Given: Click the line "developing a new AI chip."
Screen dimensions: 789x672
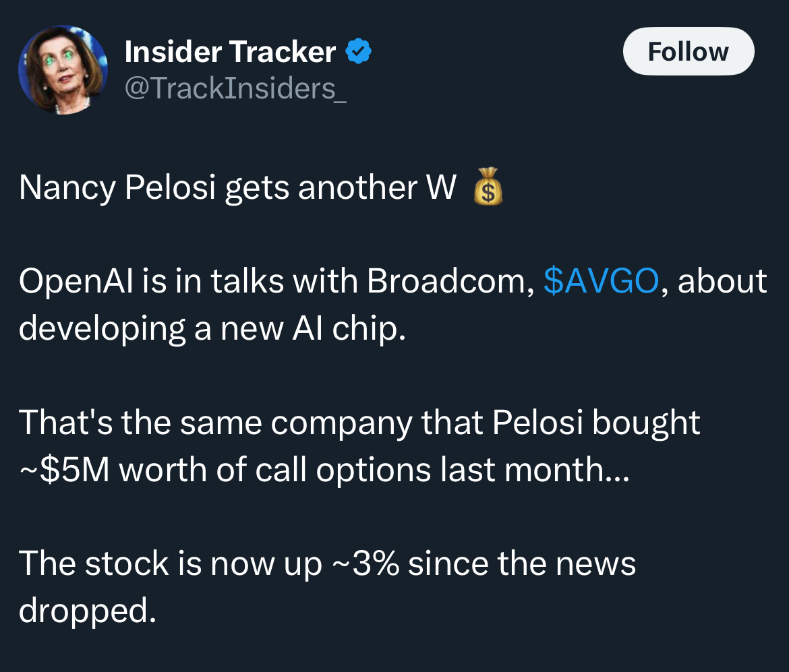Looking at the screenshot, I should coord(212,328).
